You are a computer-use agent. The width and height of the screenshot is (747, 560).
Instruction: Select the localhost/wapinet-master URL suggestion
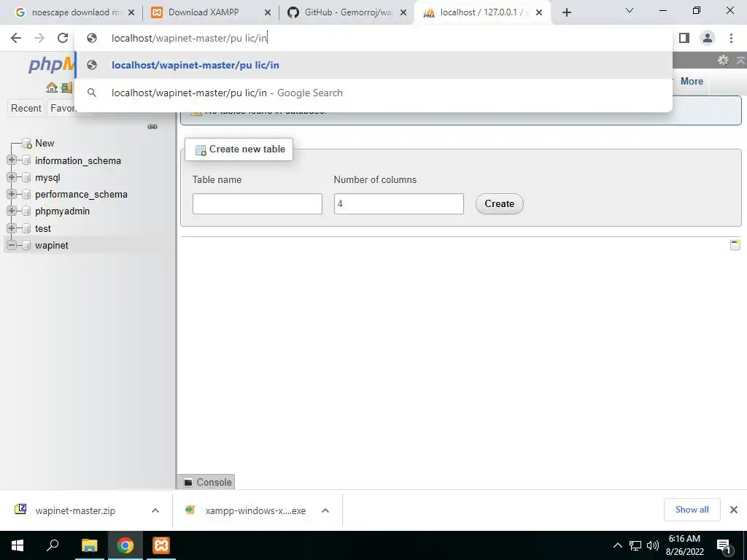pyautogui.click(x=373, y=65)
